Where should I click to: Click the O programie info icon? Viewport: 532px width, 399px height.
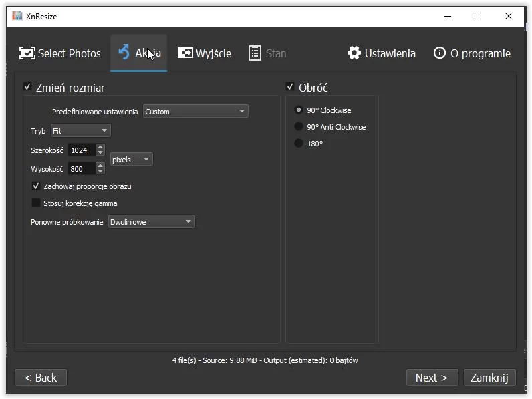tap(439, 53)
